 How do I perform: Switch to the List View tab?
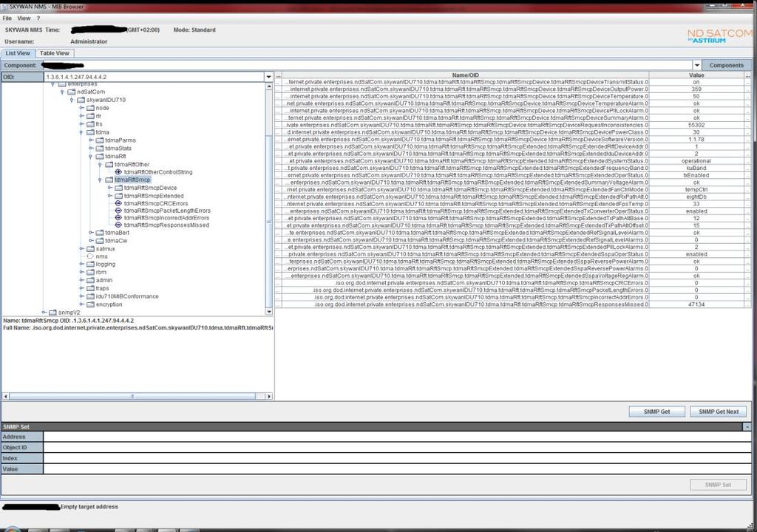coord(18,53)
